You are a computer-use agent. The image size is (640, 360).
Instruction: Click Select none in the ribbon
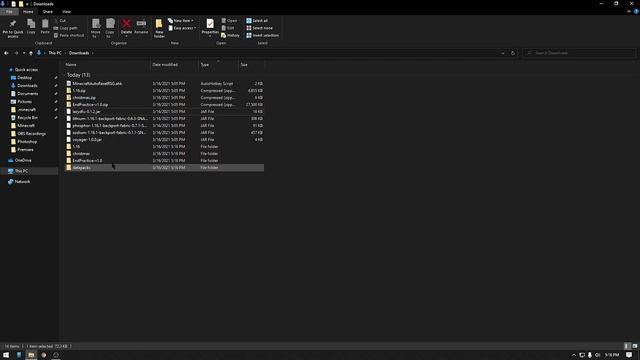pos(259,28)
